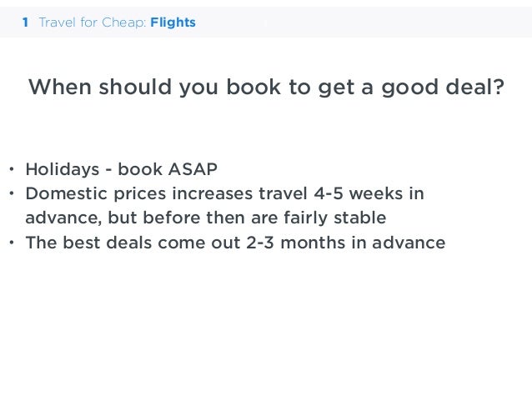Click the "2-3 months" text
Screen dimensions: 532x411
point(299,243)
